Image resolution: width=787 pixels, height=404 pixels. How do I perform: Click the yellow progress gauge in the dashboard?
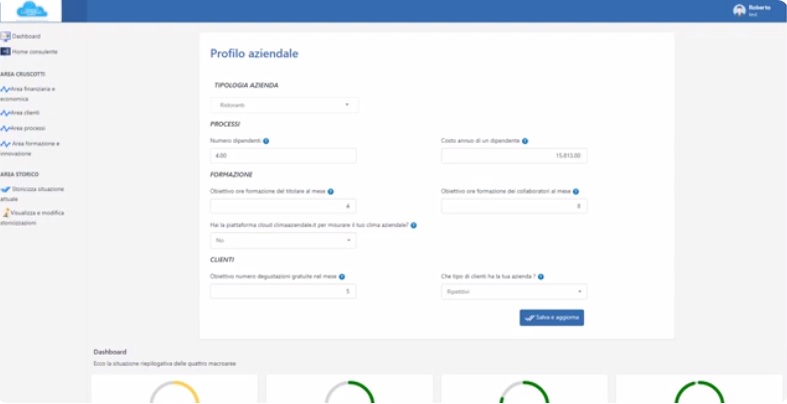pyautogui.click(x=175, y=391)
